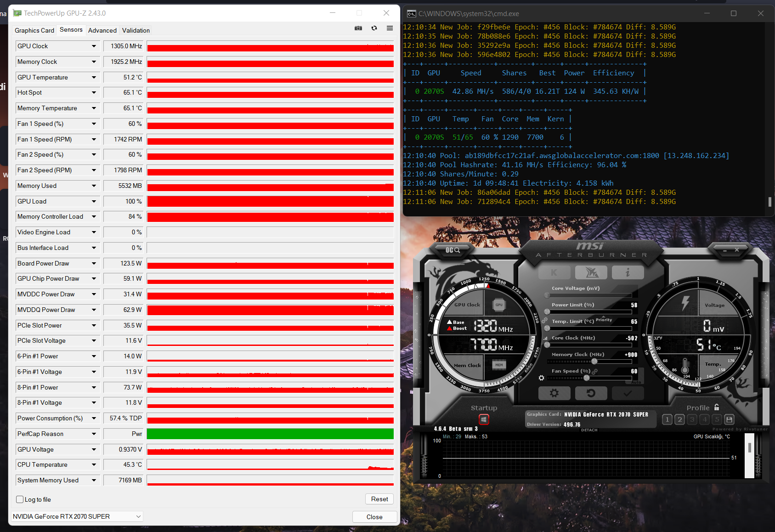Image resolution: width=775 pixels, height=532 pixels.
Task: Toggle Afterburner Windows startup button
Action: pos(484,419)
